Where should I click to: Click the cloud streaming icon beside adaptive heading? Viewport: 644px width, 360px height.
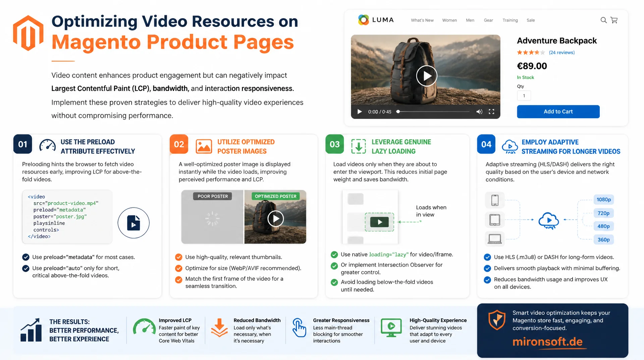510,147
